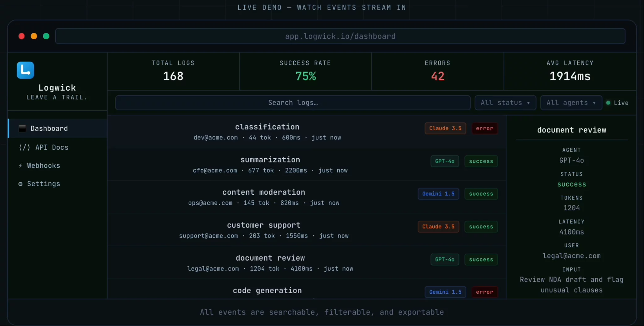
Task: Click Gemini 1.5 badge on content moderation
Action: (438, 194)
